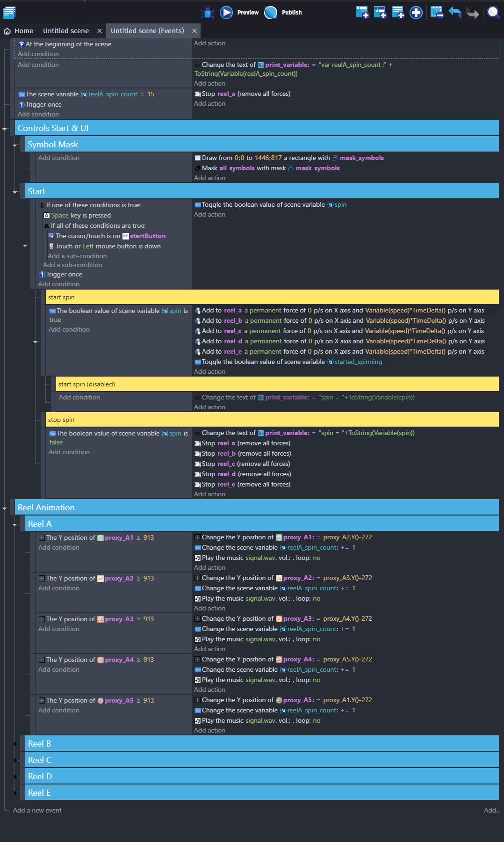Collapse the Symbol Mask group
504x842 pixels.
pyautogui.click(x=15, y=145)
